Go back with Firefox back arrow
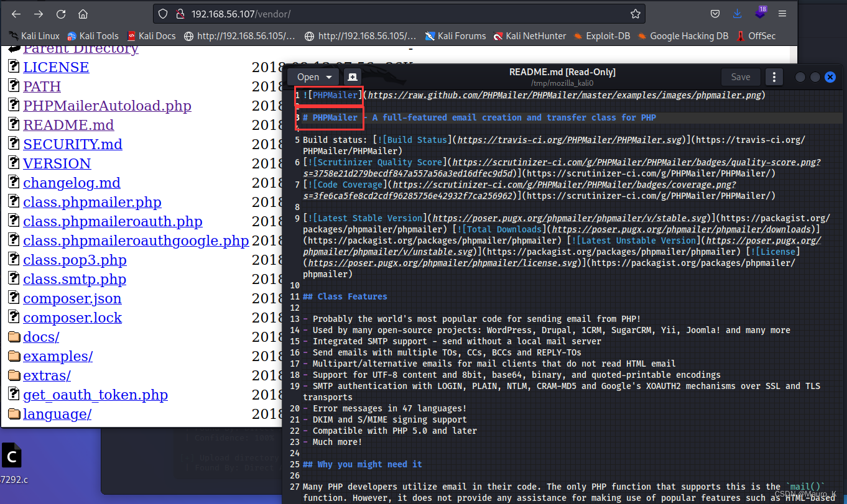The image size is (847, 504). 16,14
